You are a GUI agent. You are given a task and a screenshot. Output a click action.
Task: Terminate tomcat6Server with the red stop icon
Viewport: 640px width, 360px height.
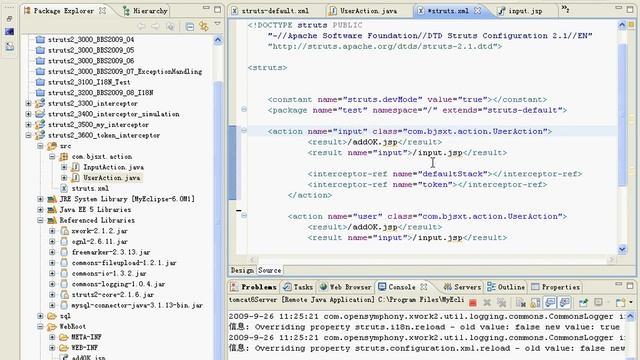coord(473,302)
